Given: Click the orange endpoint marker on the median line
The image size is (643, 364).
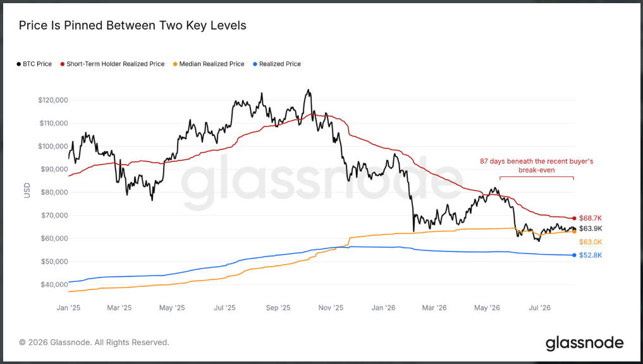Looking at the screenshot, I should point(574,231).
